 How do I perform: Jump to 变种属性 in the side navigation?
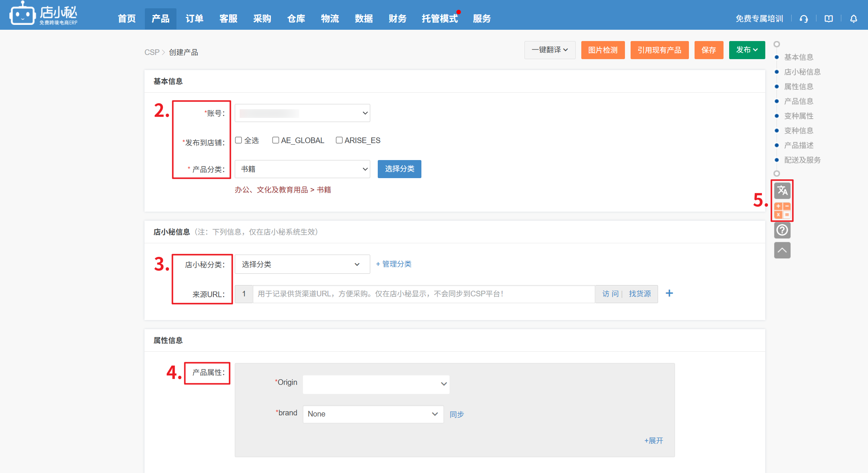click(798, 116)
